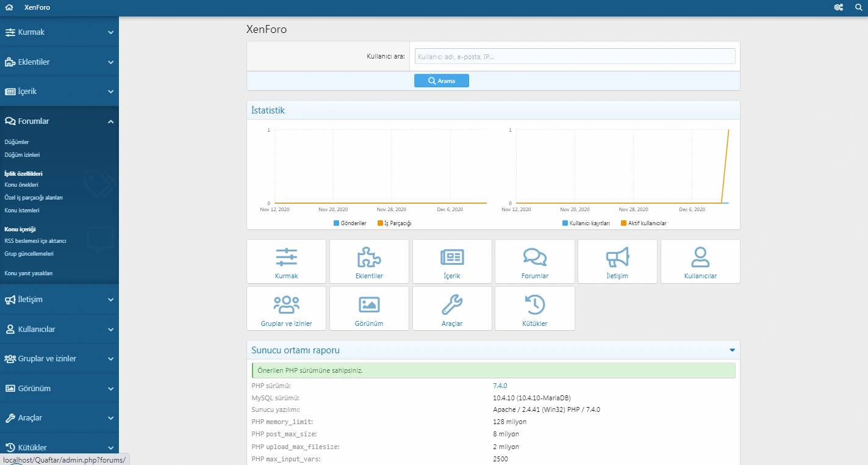Open the Eklentiler puzzle tile
Viewport: 868px width, 465px height.
[x=370, y=262]
